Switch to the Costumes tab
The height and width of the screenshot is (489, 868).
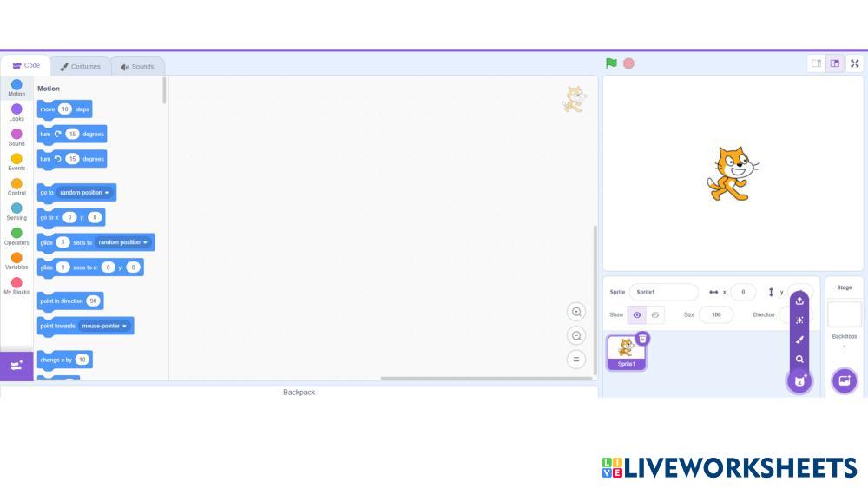[x=81, y=66]
